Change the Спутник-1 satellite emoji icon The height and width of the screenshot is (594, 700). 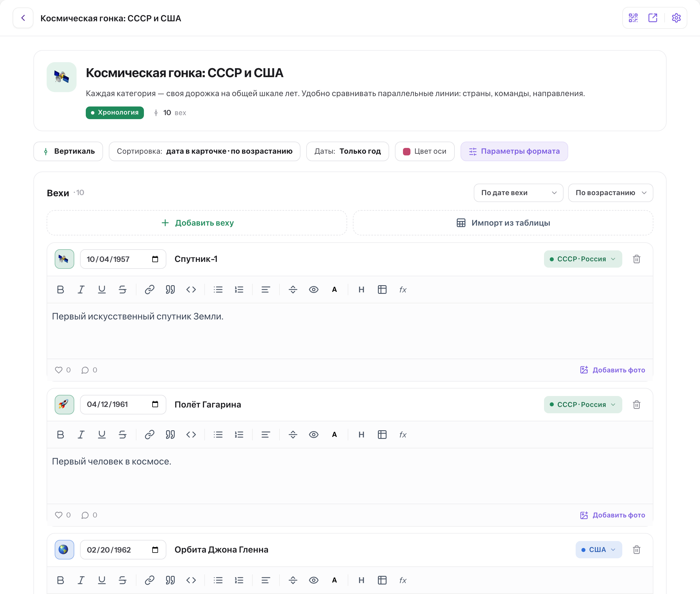click(64, 259)
